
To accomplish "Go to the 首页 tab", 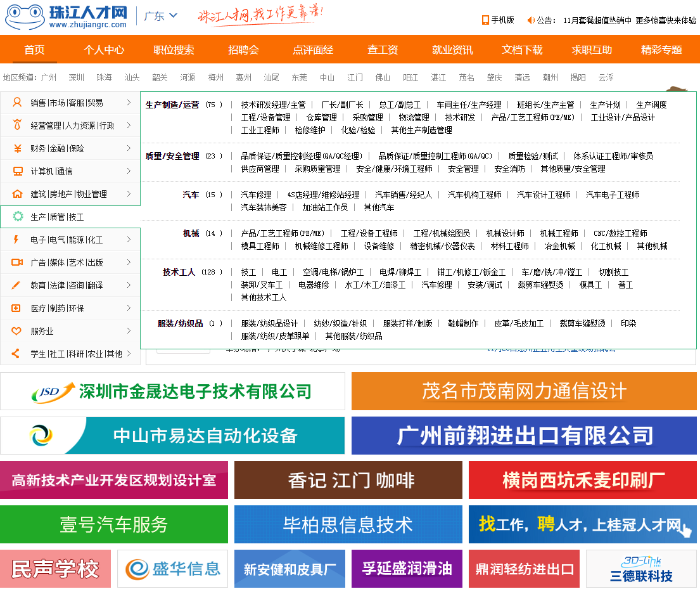I will [34, 49].
